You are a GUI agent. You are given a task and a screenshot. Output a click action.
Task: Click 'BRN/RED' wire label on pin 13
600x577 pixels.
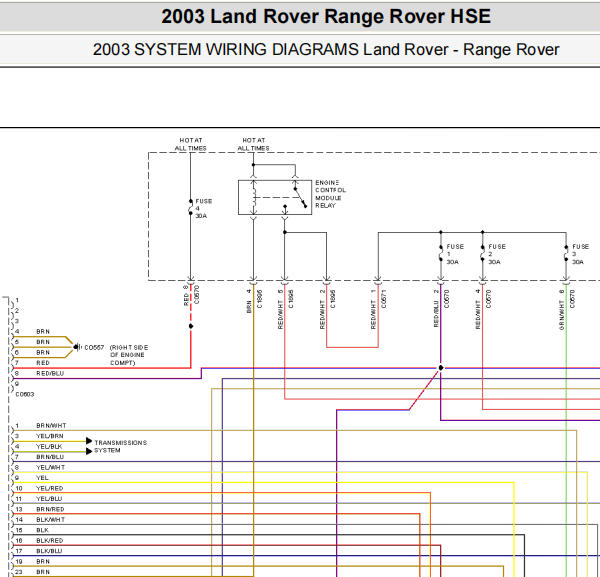click(51, 509)
